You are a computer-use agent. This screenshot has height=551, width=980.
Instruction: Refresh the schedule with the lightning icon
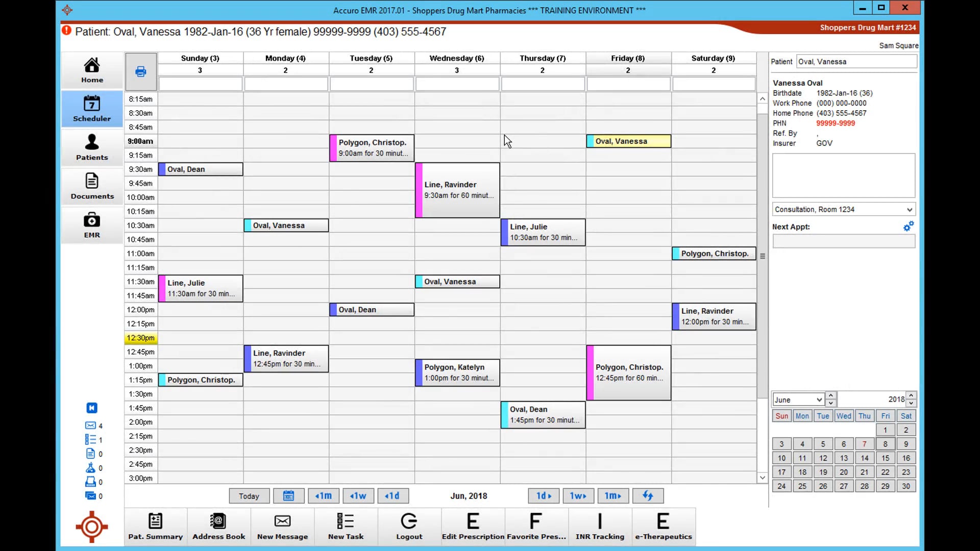648,495
